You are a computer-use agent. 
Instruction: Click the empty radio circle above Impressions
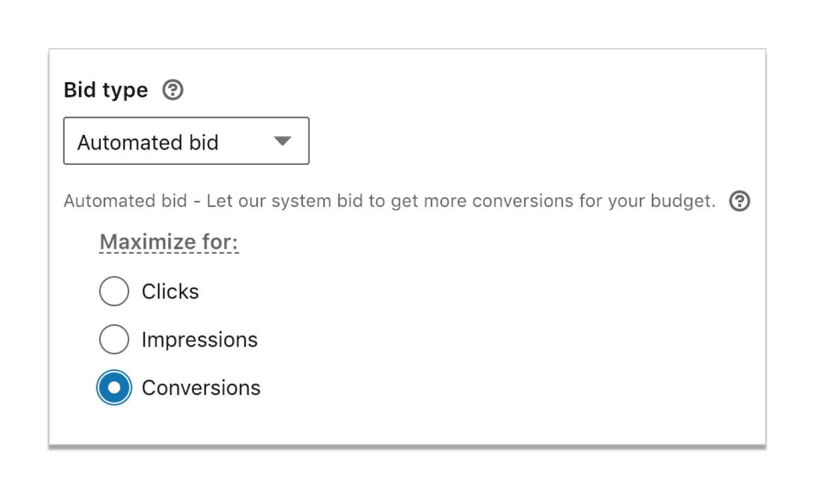point(114,291)
